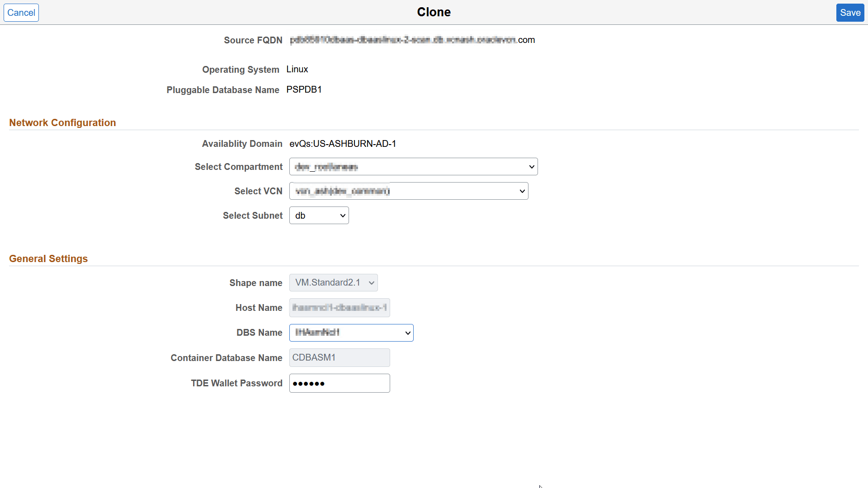Click the Clone page title

coord(434,12)
